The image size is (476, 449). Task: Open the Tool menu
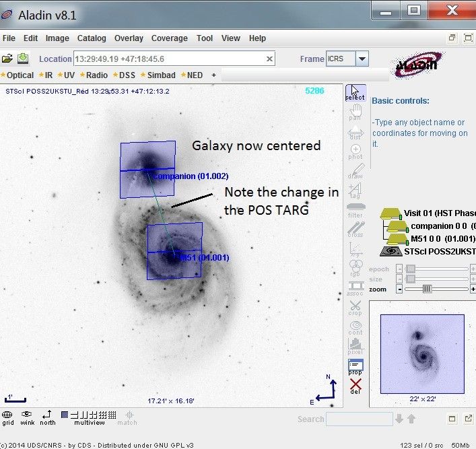(x=205, y=38)
